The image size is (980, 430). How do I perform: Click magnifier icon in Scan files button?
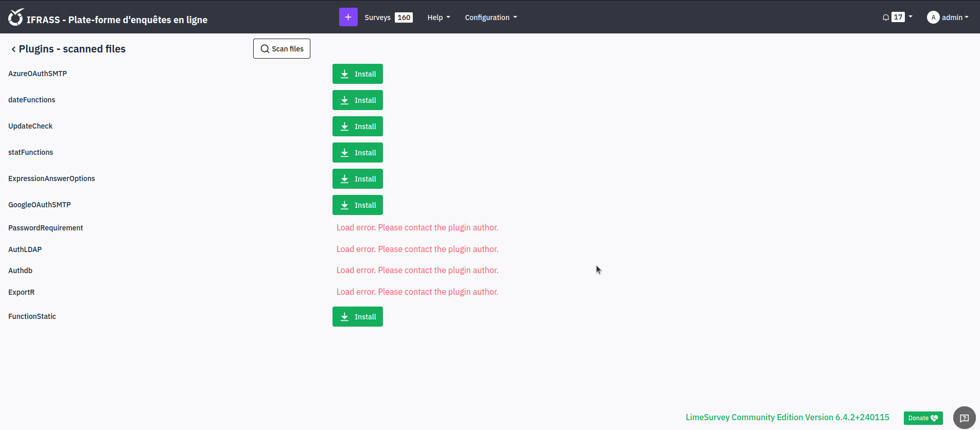click(x=265, y=49)
